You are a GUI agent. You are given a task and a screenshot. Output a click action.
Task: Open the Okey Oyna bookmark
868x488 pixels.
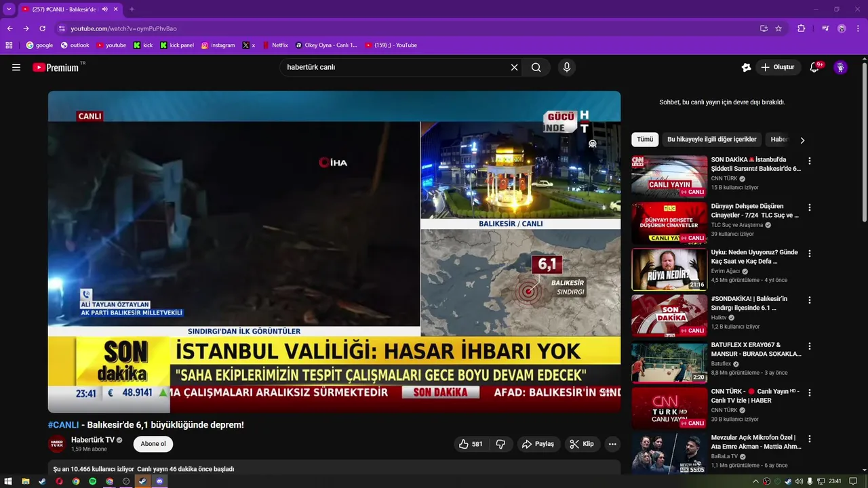326,45
